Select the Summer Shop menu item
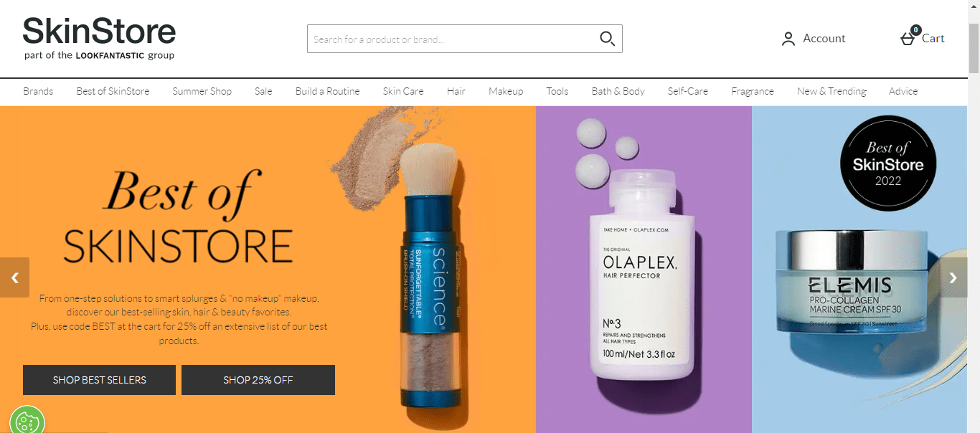 (x=202, y=91)
